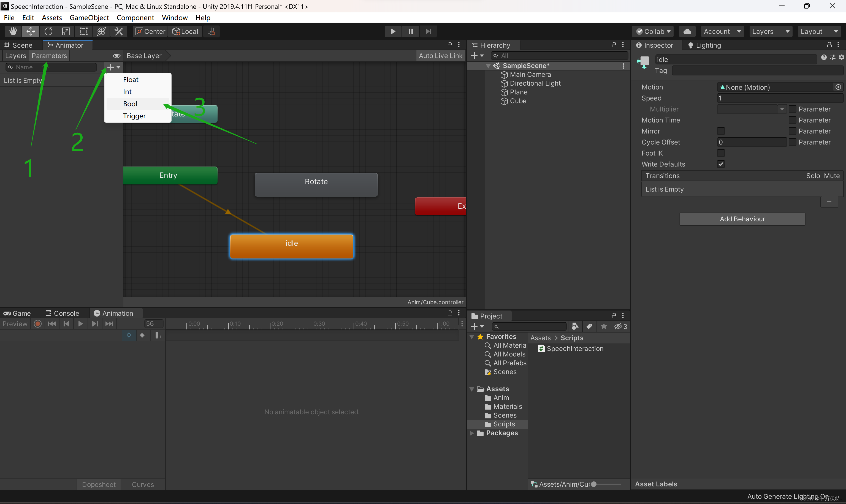846x504 pixels.
Task: Toggle the Write Defaults checkbox
Action: [722, 164]
